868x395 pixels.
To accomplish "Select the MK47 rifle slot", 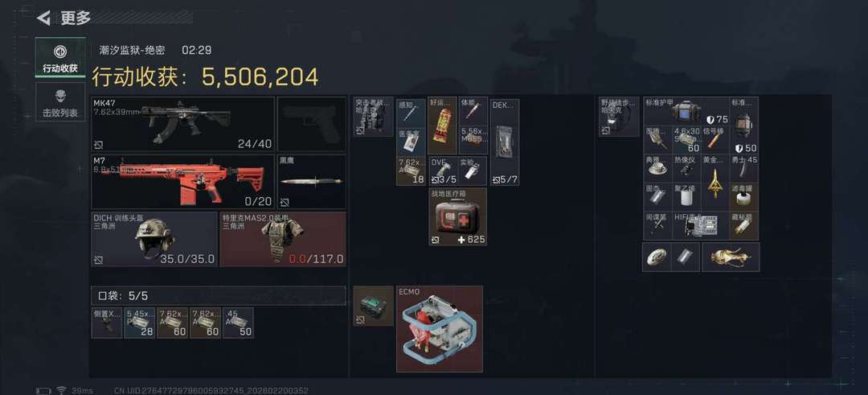I will [x=182, y=124].
